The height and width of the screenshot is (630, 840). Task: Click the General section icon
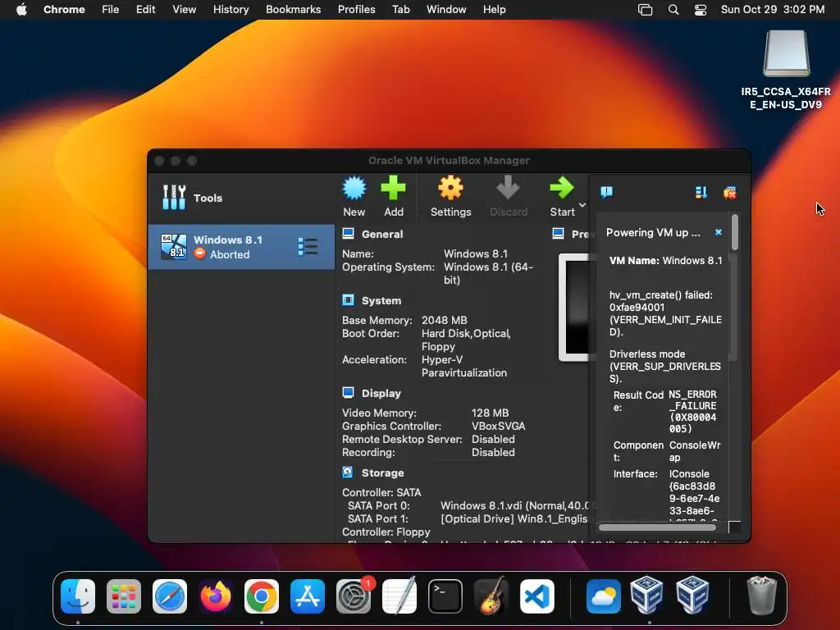pos(348,234)
